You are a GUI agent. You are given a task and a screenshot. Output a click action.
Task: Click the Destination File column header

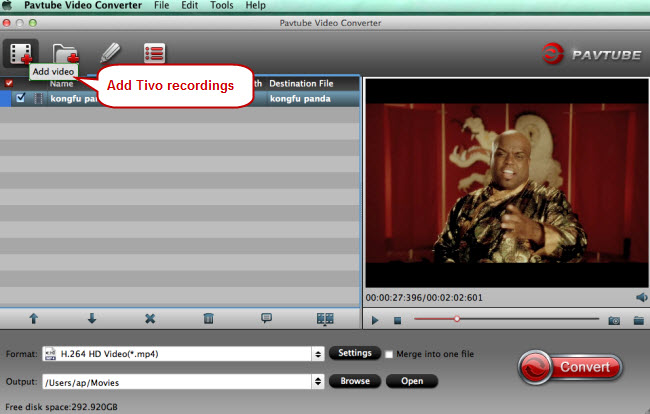pos(301,83)
